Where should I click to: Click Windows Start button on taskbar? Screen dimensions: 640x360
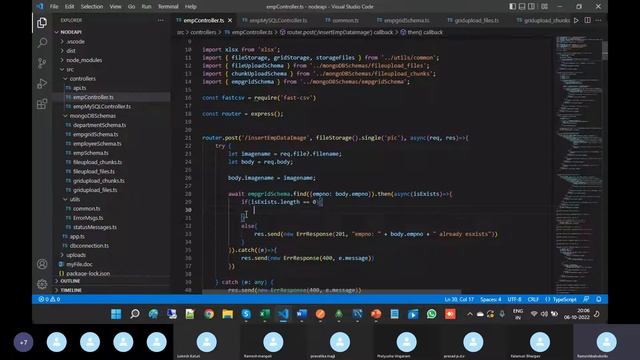coord(116,314)
